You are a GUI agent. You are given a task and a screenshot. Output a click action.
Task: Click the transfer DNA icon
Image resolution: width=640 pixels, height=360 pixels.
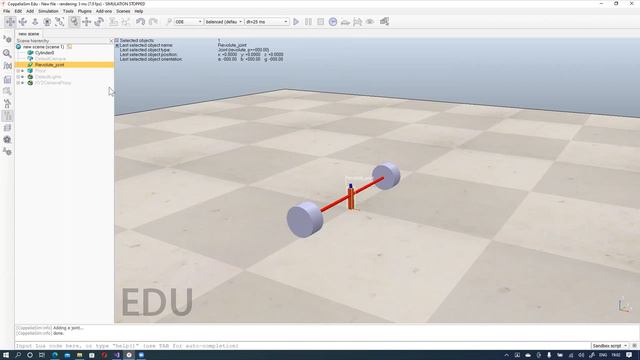[126, 22]
